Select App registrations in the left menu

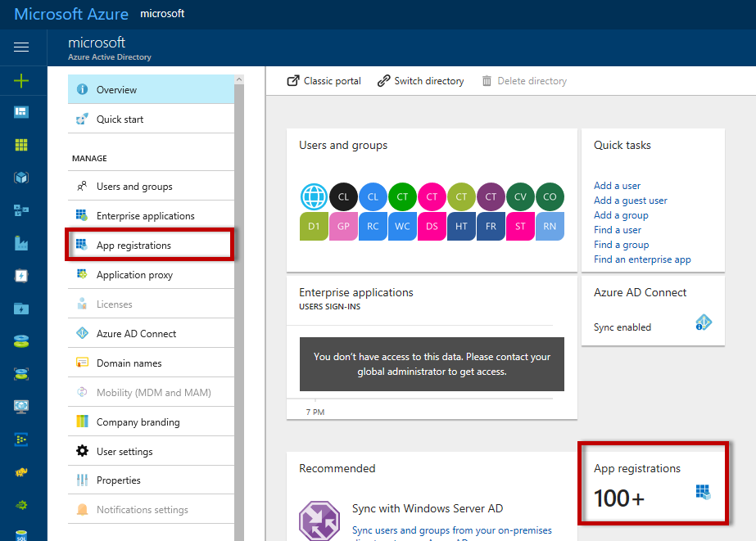click(x=150, y=246)
